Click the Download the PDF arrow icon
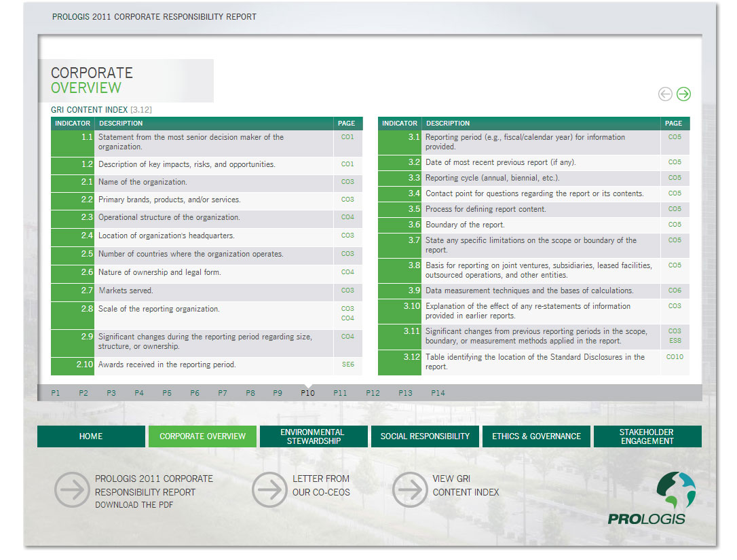The image size is (737, 560). click(x=71, y=489)
